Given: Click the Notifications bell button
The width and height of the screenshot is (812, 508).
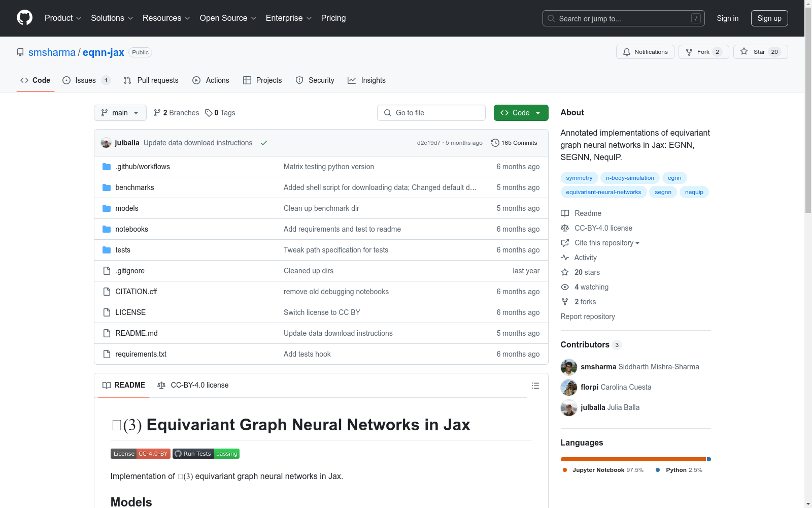Looking at the screenshot, I should pos(645,52).
